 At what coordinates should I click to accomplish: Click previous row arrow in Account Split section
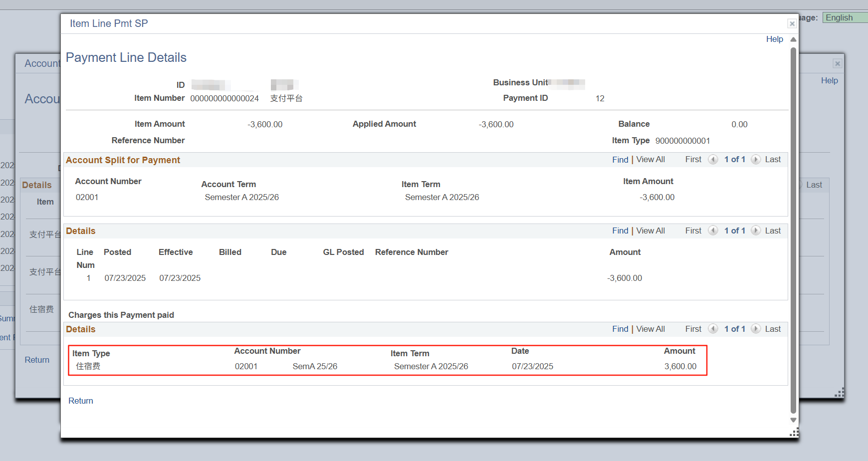point(713,159)
